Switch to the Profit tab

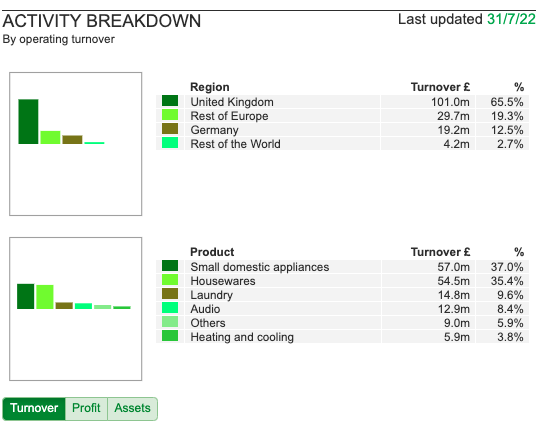(x=86, y=408)
